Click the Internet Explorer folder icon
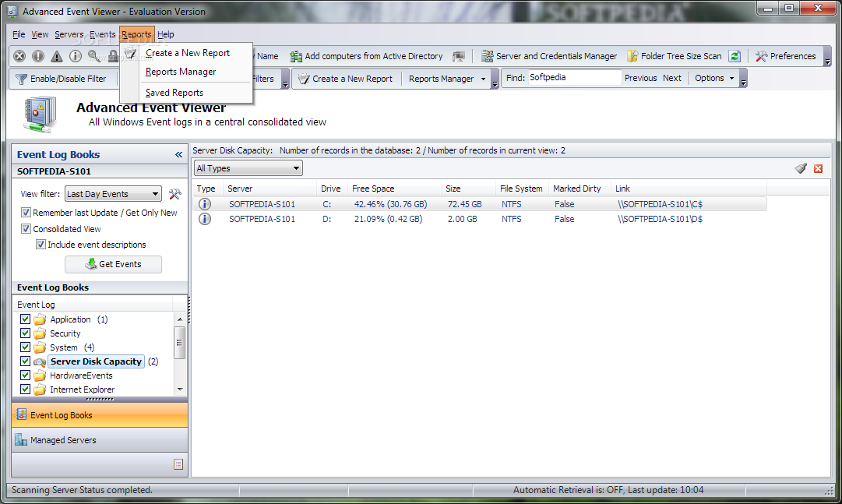Screen dimensions: 842x504 (40, 389)
